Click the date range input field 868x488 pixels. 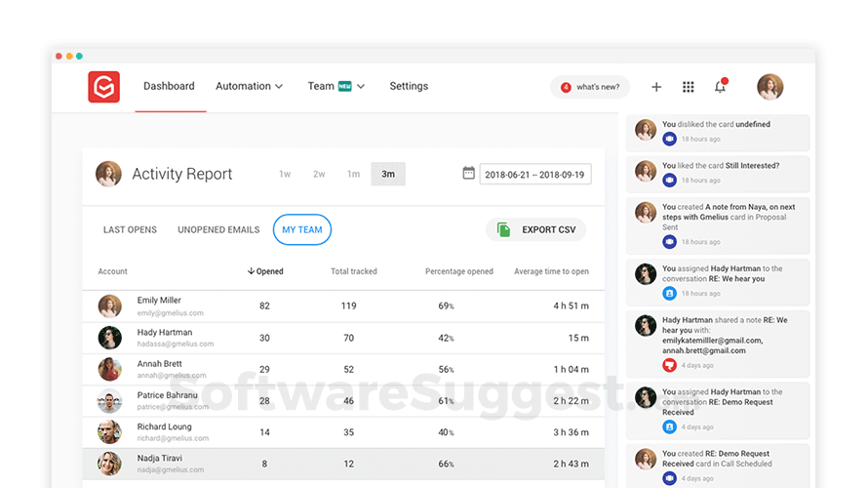click(x=535, y=175)
